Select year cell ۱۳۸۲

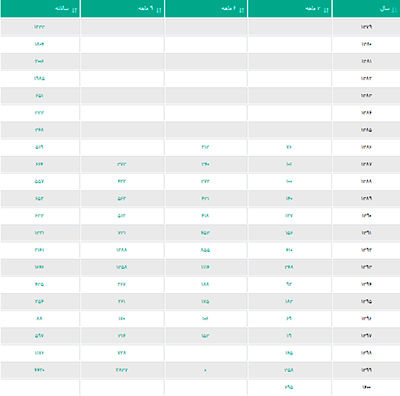coord(366,78)
